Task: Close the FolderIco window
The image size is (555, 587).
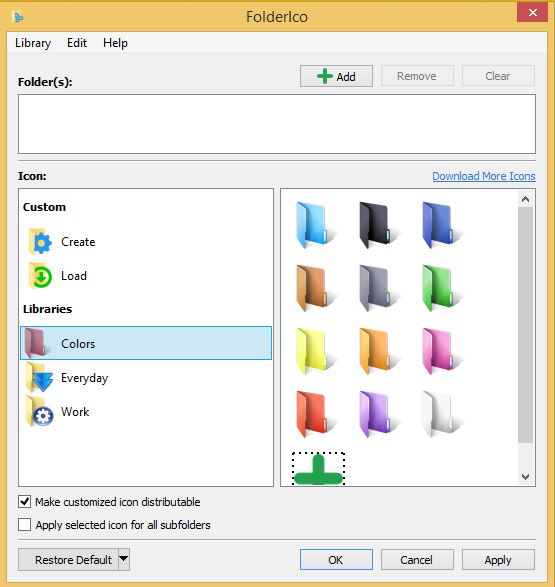Action: (532, 12)
